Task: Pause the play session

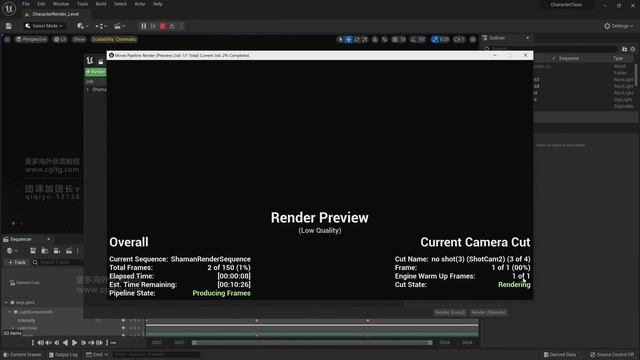Action: click(144, 26)
